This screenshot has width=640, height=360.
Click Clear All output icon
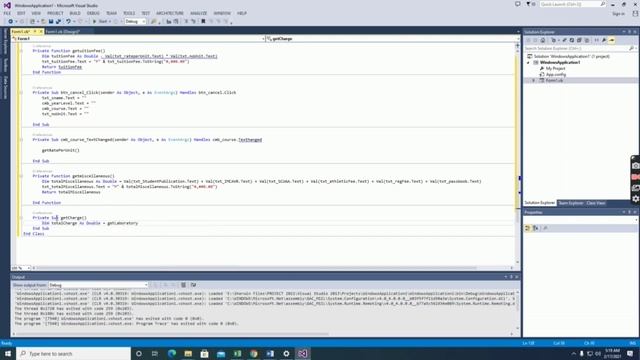(183, 285)
